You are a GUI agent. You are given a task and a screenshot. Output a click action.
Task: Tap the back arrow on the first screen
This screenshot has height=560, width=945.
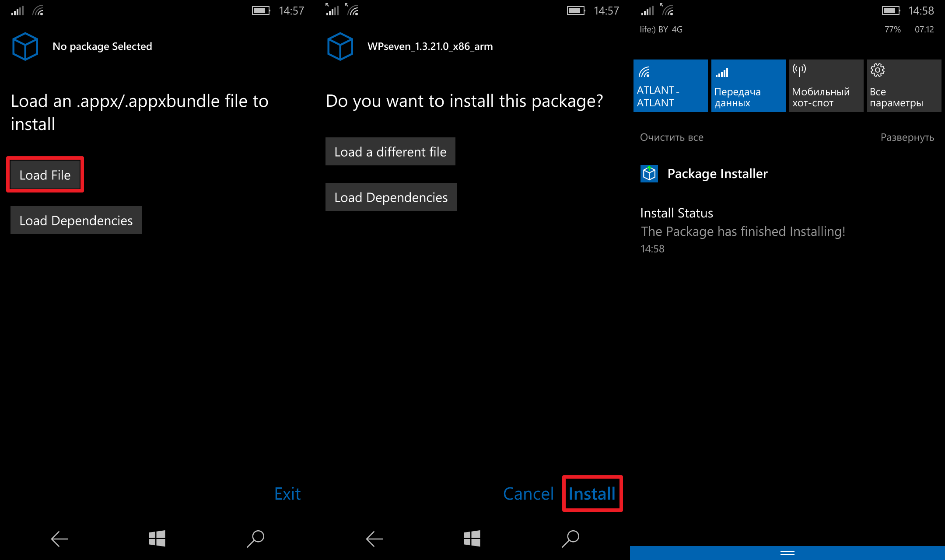(59, 539)
